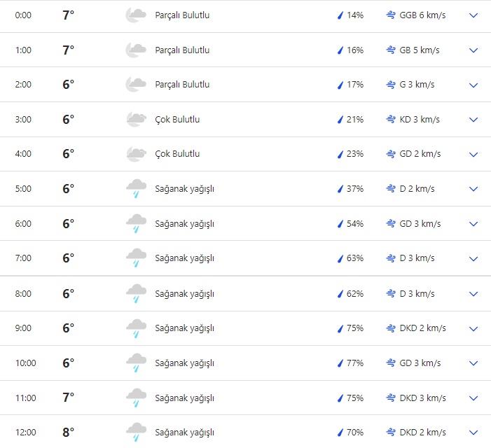Click the partly cloudy moon icon at 0:00
This screenshot has width=491, height=448.
click(135, 15)
